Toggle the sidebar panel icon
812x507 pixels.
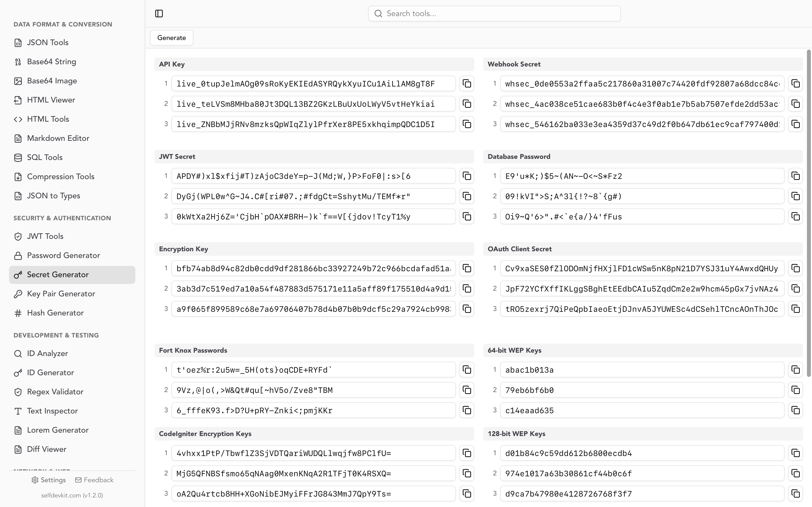[x=159, y=14]
